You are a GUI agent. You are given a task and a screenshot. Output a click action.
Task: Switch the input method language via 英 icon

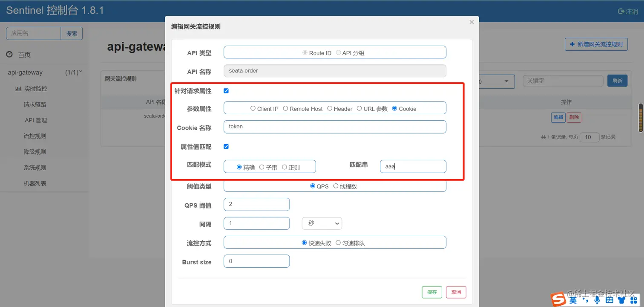573,300
